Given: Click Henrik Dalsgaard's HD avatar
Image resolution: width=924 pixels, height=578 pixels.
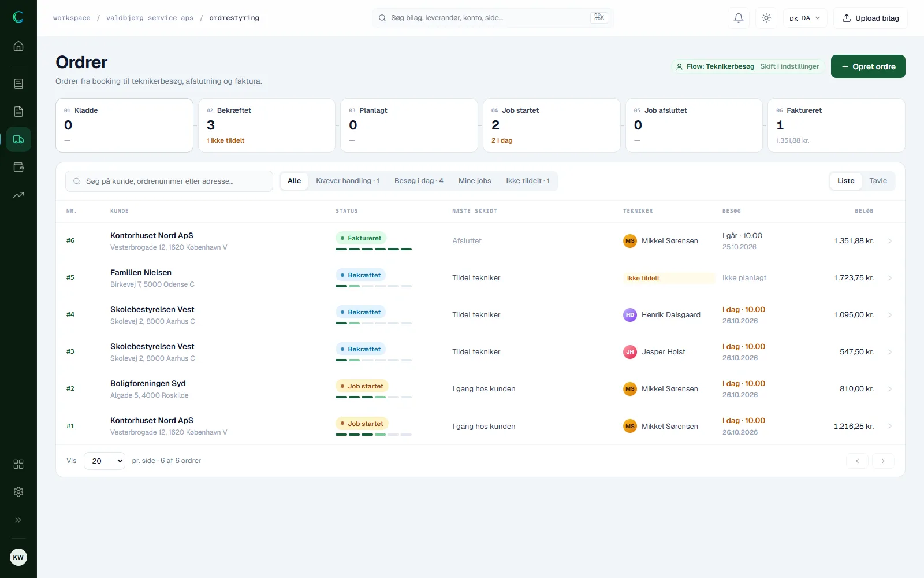Looking at the screenshot, I should tap(630, 315).
